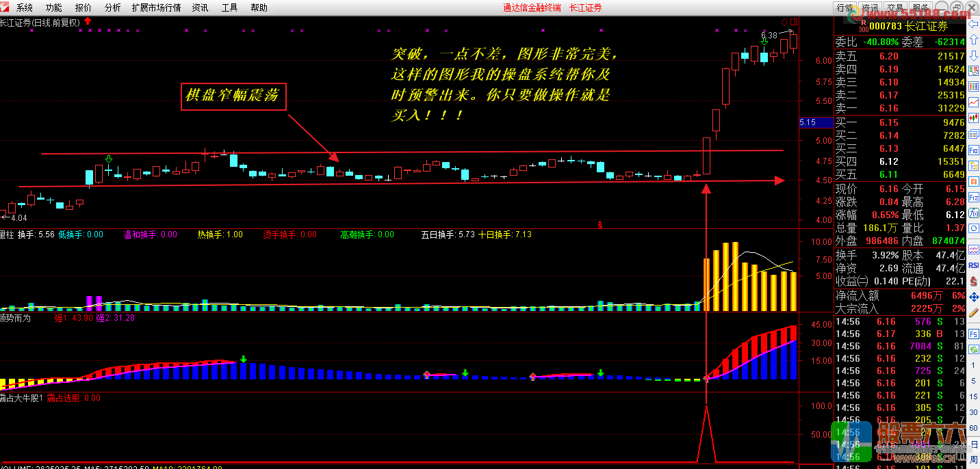Click the red arrow beside 长江证券 chart title
The height and width of the screenshot is (469, 980).
[88, 22]
